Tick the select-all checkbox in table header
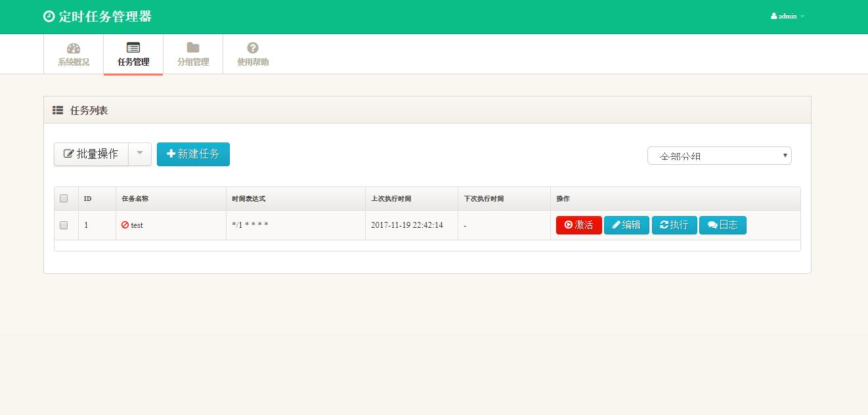The image size is (868, 415). tap(64, 198)
